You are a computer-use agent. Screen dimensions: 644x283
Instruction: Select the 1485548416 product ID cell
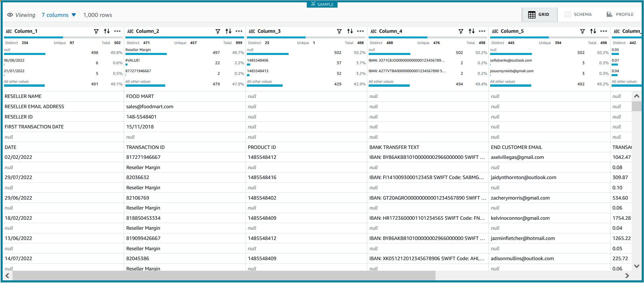(x=306, y=177)
